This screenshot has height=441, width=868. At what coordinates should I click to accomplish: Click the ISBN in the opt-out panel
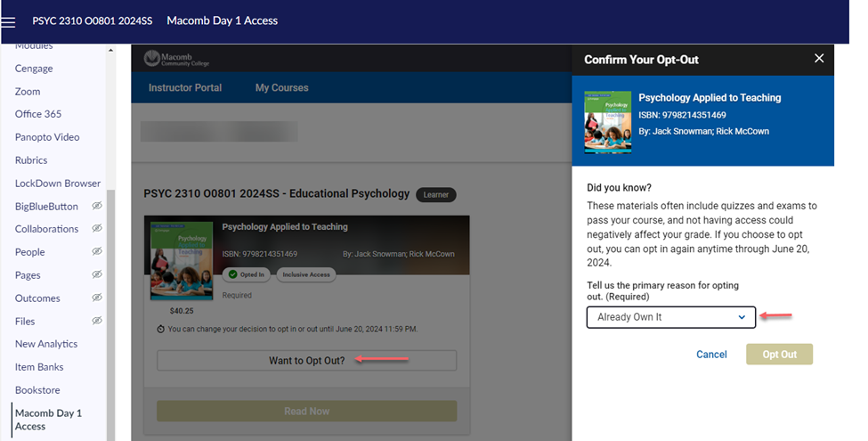click(682, 115)
